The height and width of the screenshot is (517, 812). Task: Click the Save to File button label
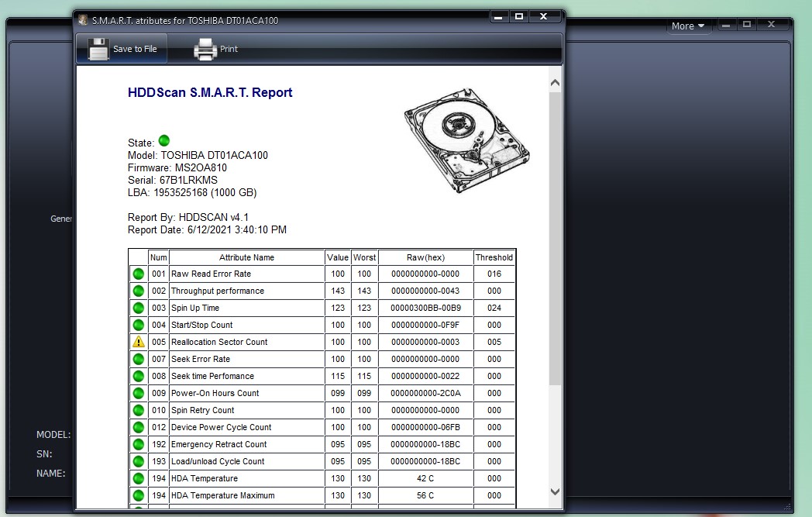click(135, 49)
